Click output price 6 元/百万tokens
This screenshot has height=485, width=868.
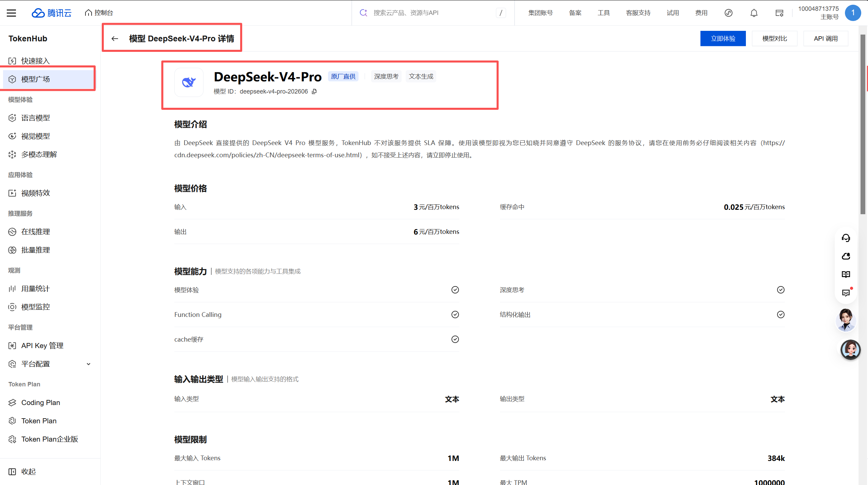(x=436, y=232)
